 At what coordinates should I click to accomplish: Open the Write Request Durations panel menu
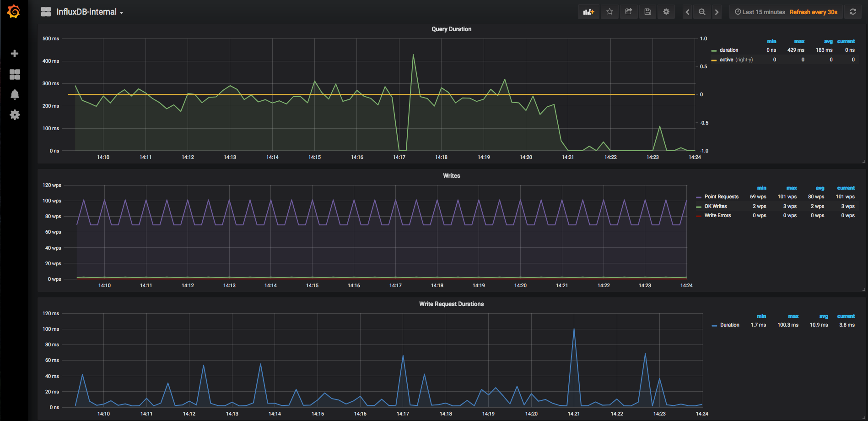[451, 304]
